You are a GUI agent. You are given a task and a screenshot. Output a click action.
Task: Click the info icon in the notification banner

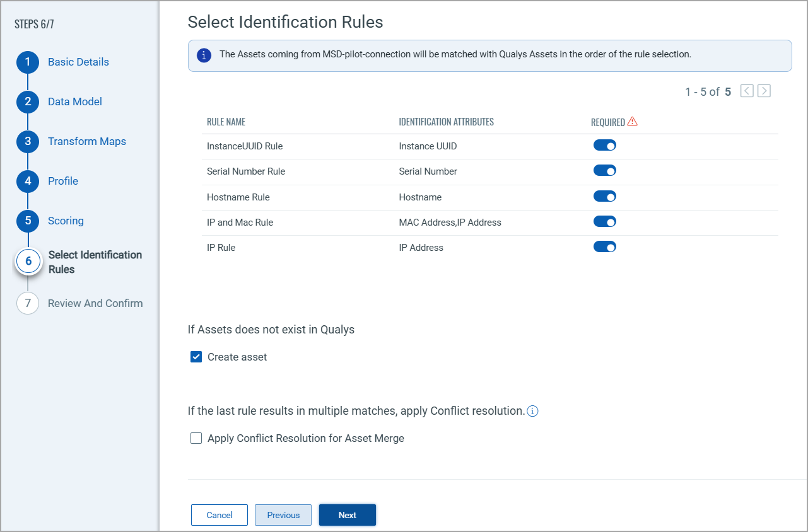click(x=203, y=55)
